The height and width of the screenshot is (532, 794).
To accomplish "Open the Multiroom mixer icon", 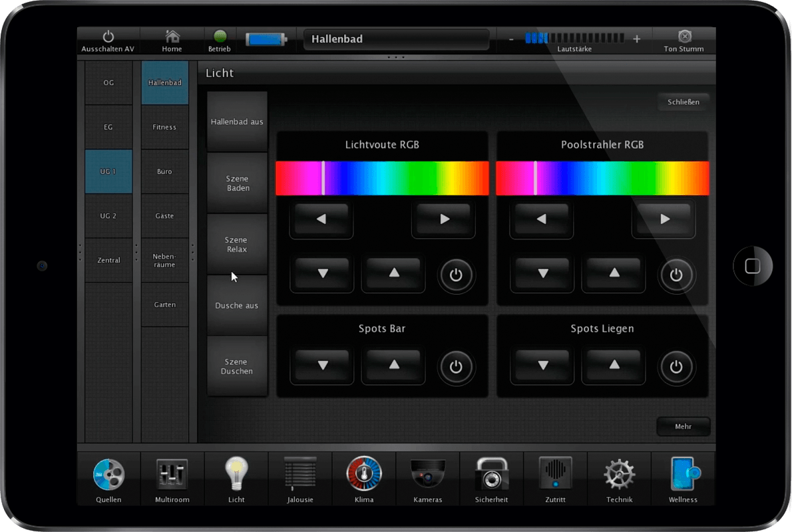I will [x=172, y=475].
